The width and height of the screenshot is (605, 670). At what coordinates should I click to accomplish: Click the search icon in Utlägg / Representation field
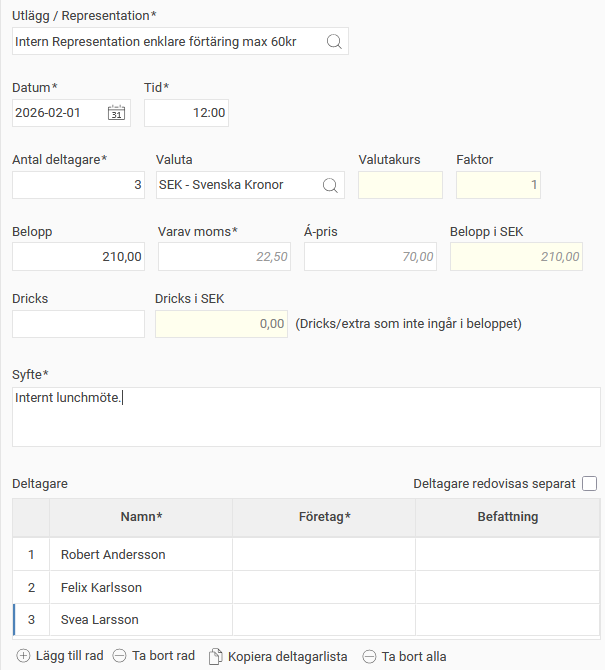tap(334, 42)
